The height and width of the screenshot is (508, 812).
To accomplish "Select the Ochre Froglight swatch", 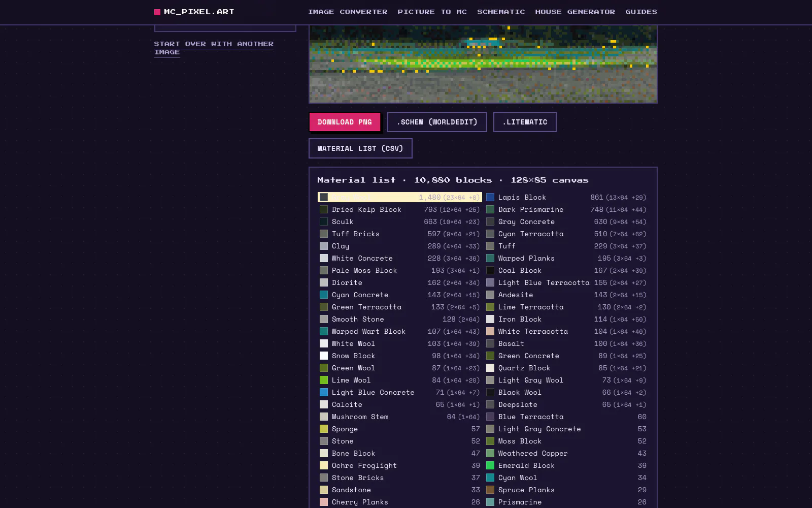I will point(324,465).
